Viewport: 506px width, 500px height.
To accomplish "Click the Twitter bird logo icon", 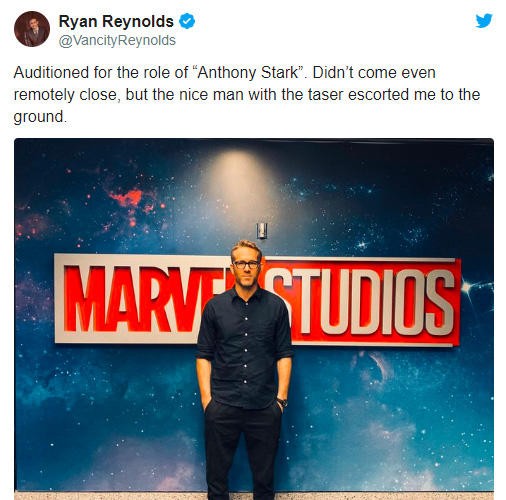I will click(x=484, y=21).
